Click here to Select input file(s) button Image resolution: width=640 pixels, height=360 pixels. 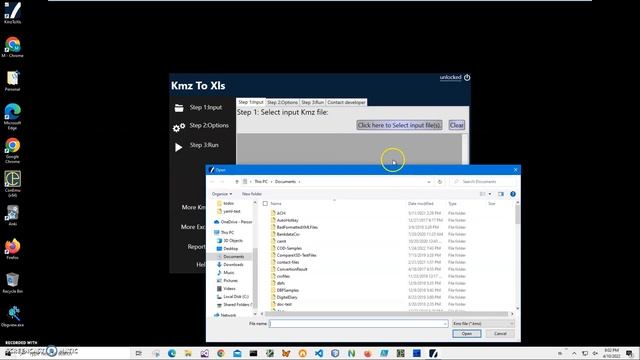click(399, 125)
